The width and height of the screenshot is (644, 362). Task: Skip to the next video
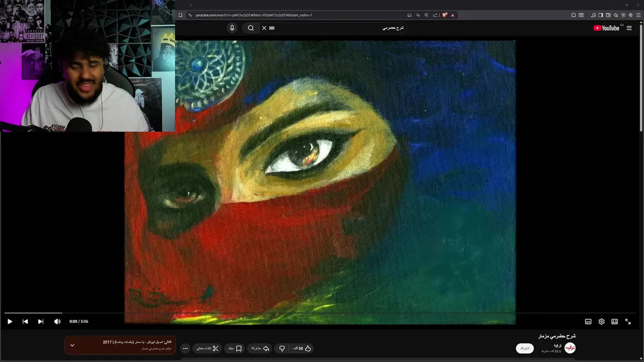(x=41, y=321)
